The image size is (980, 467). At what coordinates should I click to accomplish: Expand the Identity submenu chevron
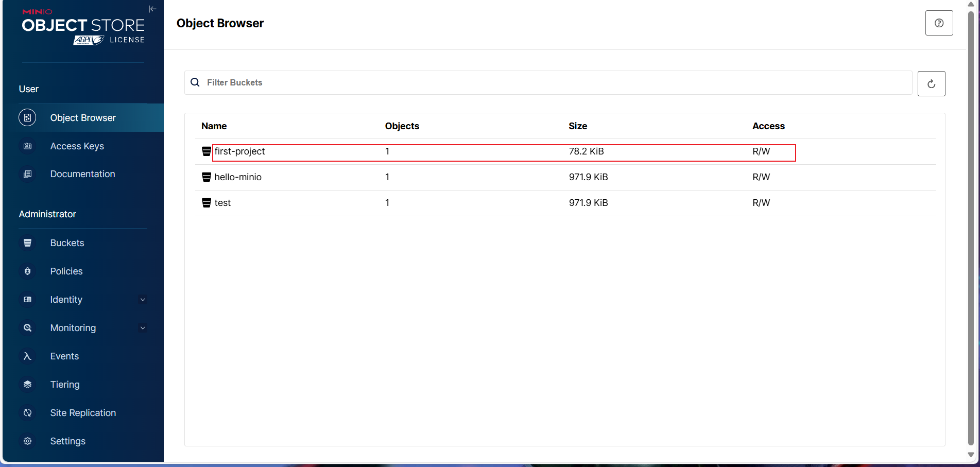[143, 300]
